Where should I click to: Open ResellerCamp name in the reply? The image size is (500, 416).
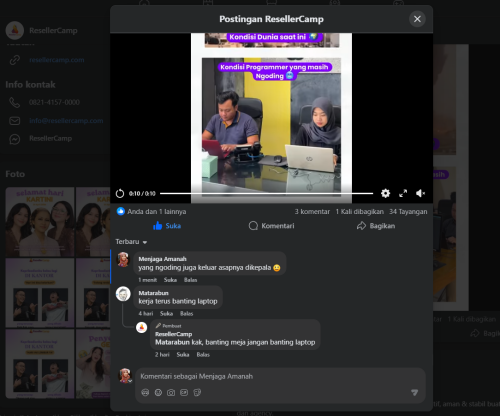tap(173, 334)
